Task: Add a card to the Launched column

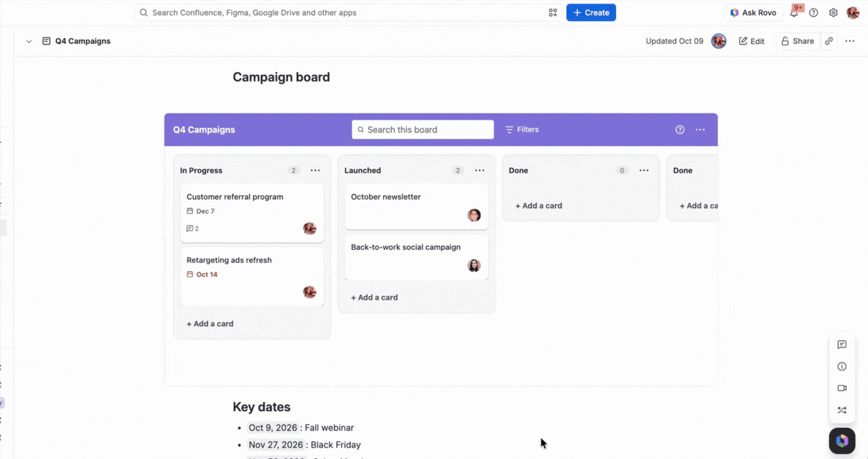Action: 374,297
